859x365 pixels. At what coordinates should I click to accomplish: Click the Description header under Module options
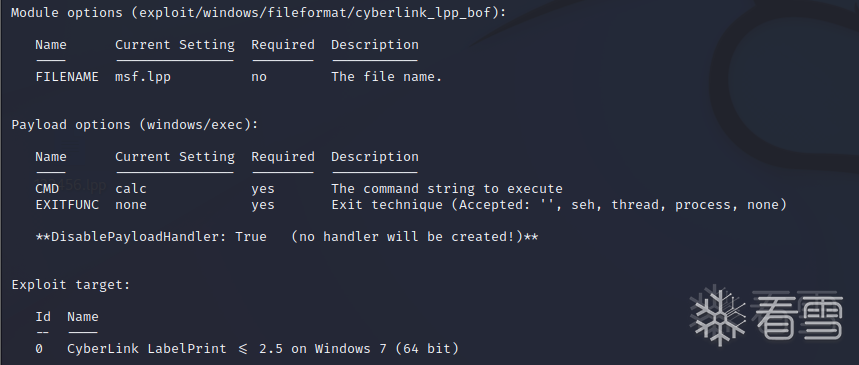(375, 45)
